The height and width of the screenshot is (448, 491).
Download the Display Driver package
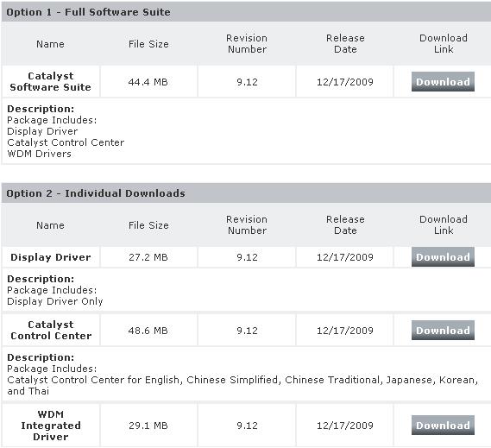tap(443, 257)
